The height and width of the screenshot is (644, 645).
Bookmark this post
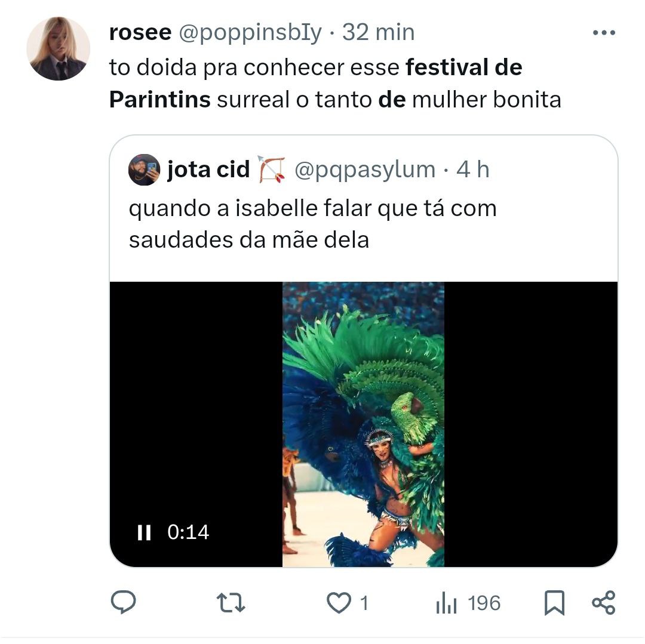554,603
